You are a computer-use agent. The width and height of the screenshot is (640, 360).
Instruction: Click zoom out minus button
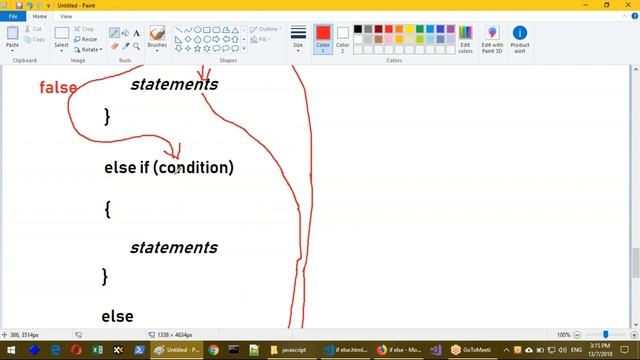pos(577,335)
